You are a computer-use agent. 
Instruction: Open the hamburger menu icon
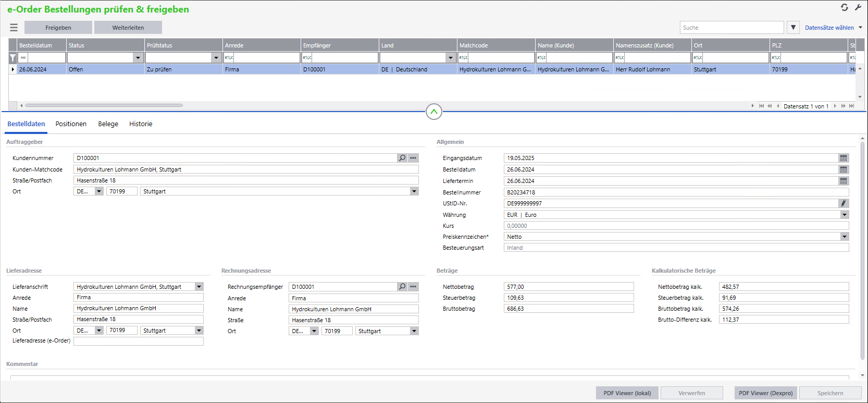[14, 28]
